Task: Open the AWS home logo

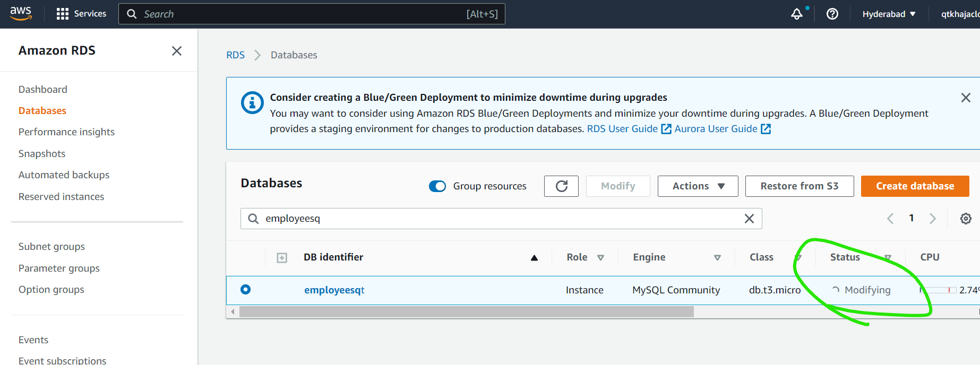Action: coord(21,13)
